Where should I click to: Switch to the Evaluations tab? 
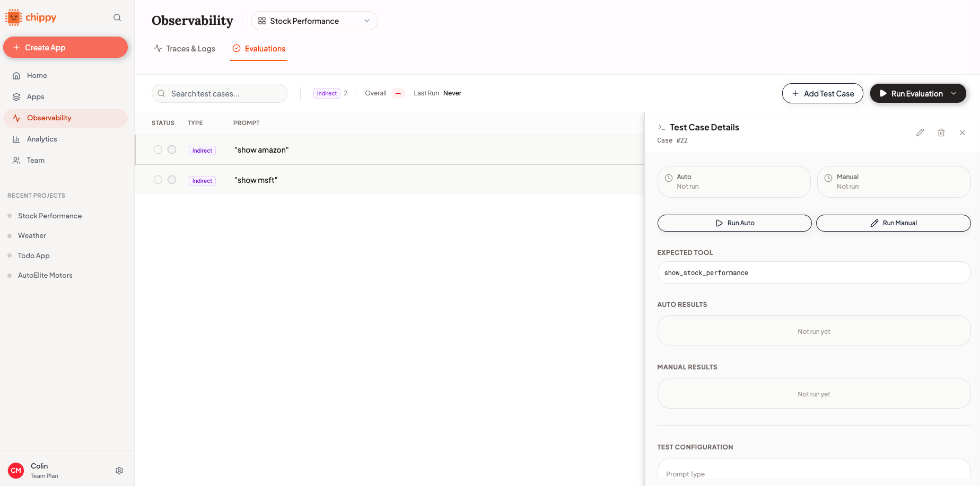[259, 49]
